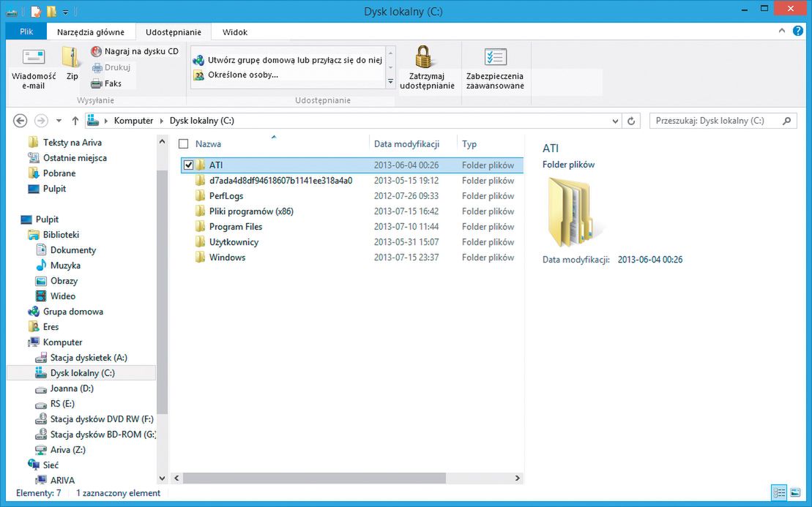
Task: Switch to large icons view in status bar
Action: 795,492
